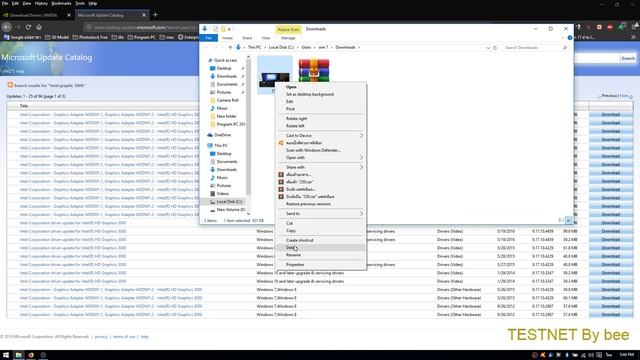Viewport: 640px width, 360px height.
Task: Expand the Share with submenu
Action: click(321, 167)
